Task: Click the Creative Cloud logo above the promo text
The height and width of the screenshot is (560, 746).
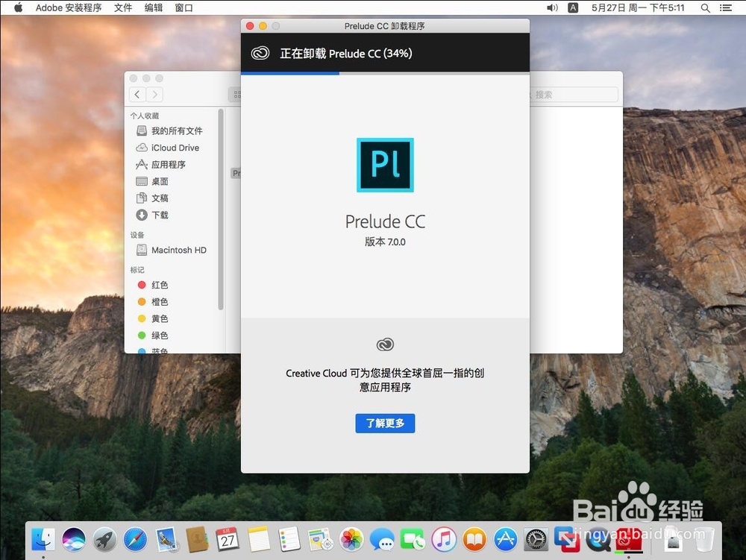Action: click(385, 345)
